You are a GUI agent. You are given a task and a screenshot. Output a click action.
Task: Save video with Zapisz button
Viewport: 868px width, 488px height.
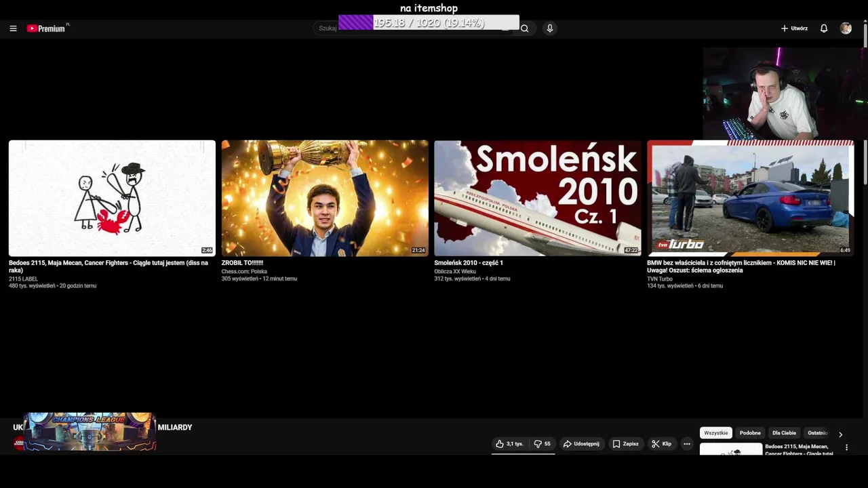(626, 444)
